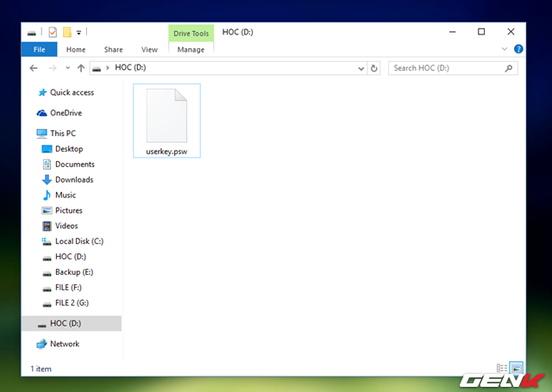Open the Recent locations dropdown
The width and height of the screenshot is (552, 392).
tap(67, 68)
